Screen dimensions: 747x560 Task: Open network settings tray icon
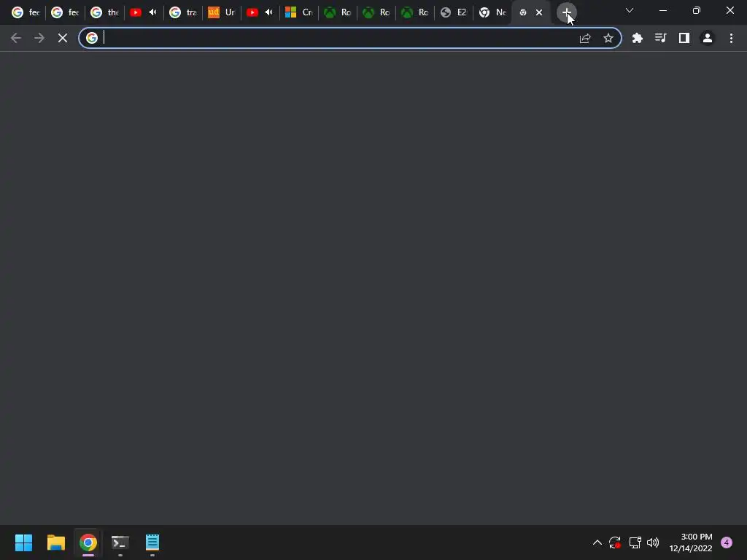coord(635,542)
